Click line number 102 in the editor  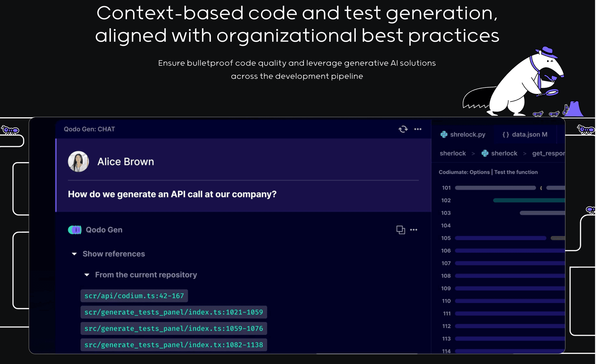[x=446, y=200]
